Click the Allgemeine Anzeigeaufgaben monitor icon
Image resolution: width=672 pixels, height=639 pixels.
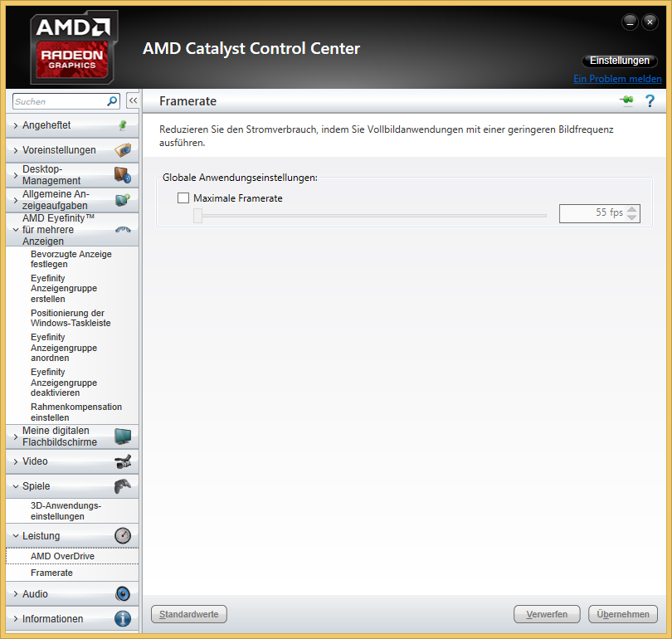click(x=123, y=200)
